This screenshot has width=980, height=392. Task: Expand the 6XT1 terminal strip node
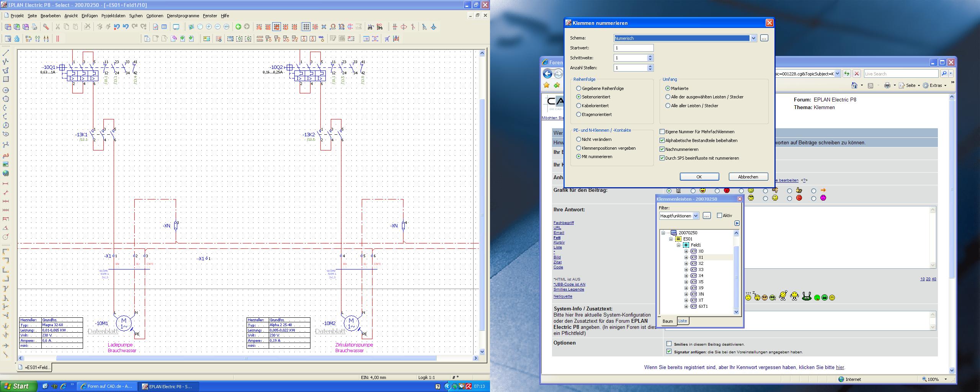686,307
